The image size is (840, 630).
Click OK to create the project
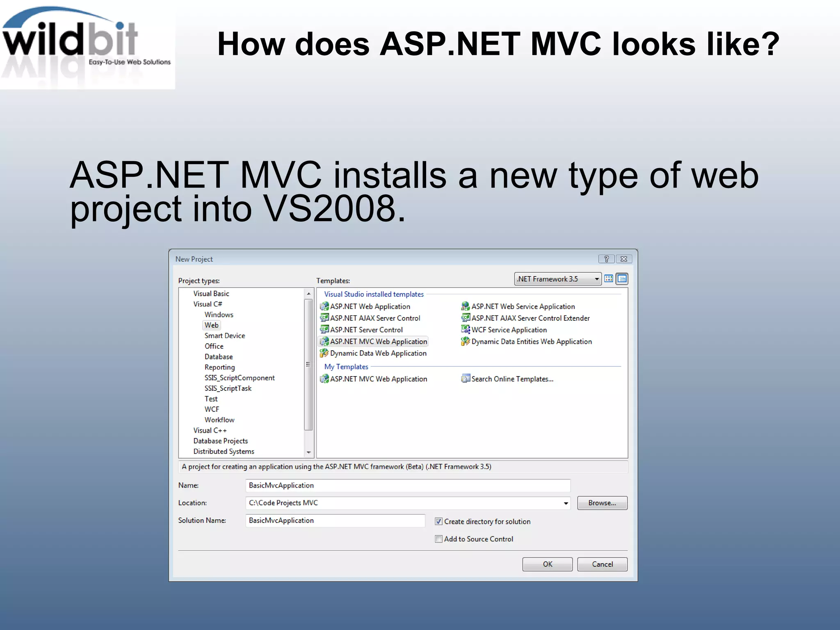coord(547,564)
